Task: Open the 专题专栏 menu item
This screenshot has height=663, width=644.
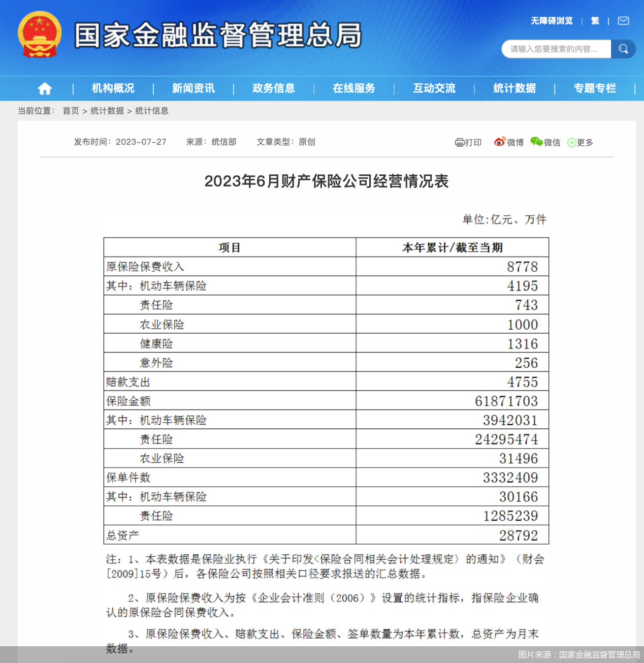Action: [595, 88]
